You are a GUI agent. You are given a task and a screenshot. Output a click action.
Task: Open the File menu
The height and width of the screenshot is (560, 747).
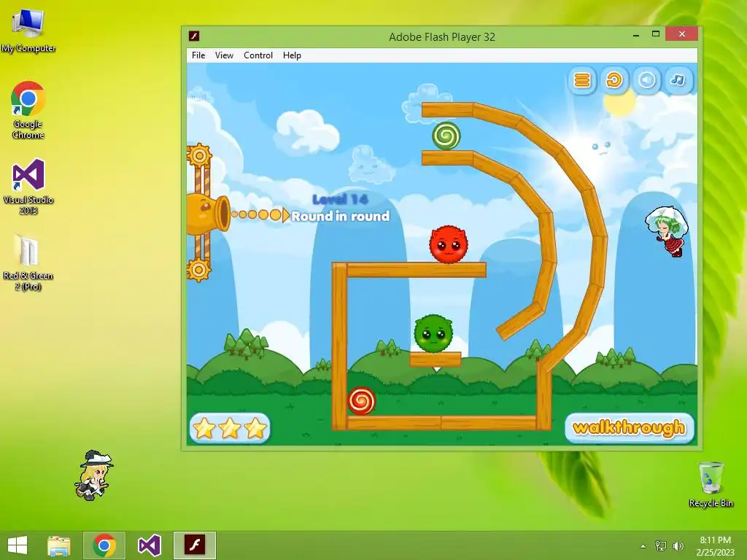[198, 55]
